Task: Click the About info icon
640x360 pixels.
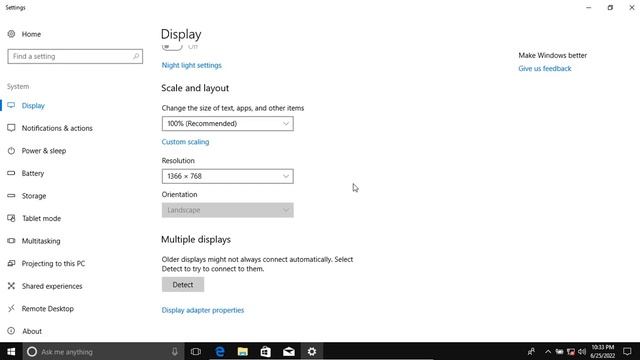Action: click(11, 331)
